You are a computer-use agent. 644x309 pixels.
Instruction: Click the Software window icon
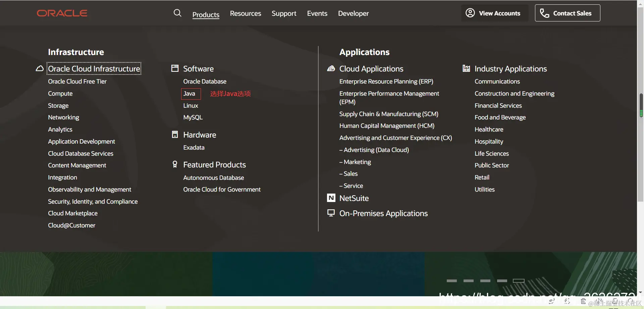(x=175, y=68)
